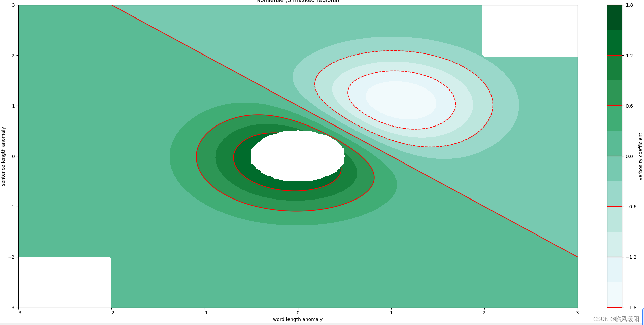Image resolution: width=644 pixels, height=325 pixels.
Task: Click the colorbar tick label 0.0
Action: pyautogui.click(x=629, y=156)
